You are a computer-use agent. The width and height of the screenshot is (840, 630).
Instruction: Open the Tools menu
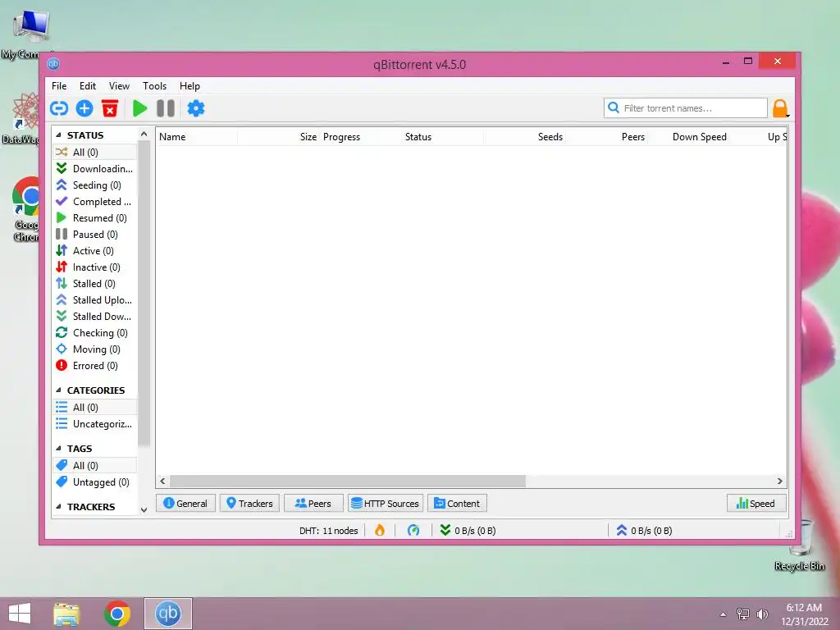(154, 85)
